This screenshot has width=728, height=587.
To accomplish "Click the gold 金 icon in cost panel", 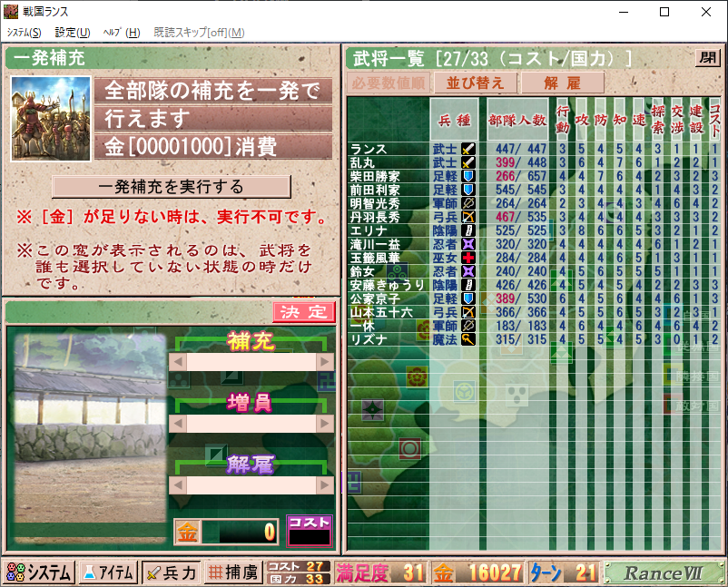I will point(188,532).
